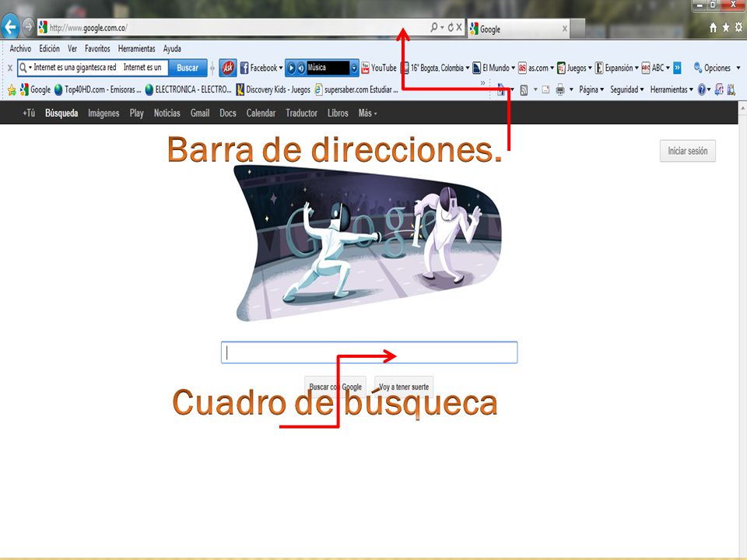Image resolution: width=747 pixels, height=560 pixels.
Task: Open the Discovery Kids - Juegos bookmark
Action: (273, 89)
